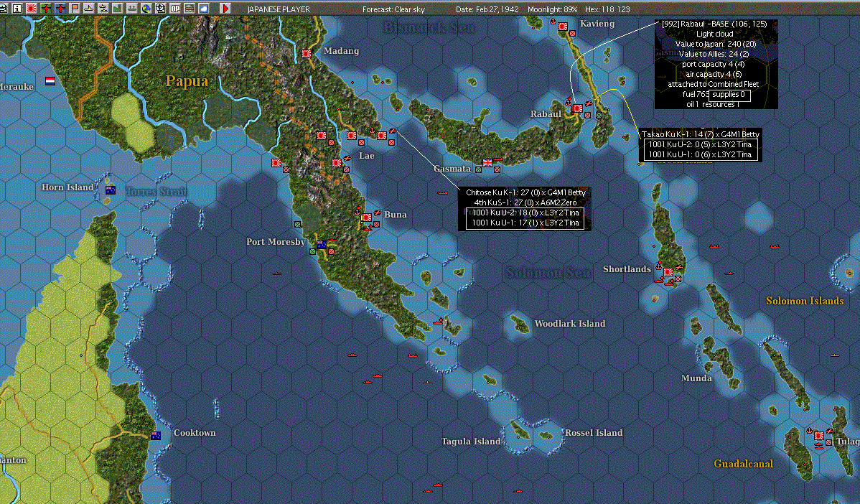Click the airfield plane icon at Buna

point(378,213)
